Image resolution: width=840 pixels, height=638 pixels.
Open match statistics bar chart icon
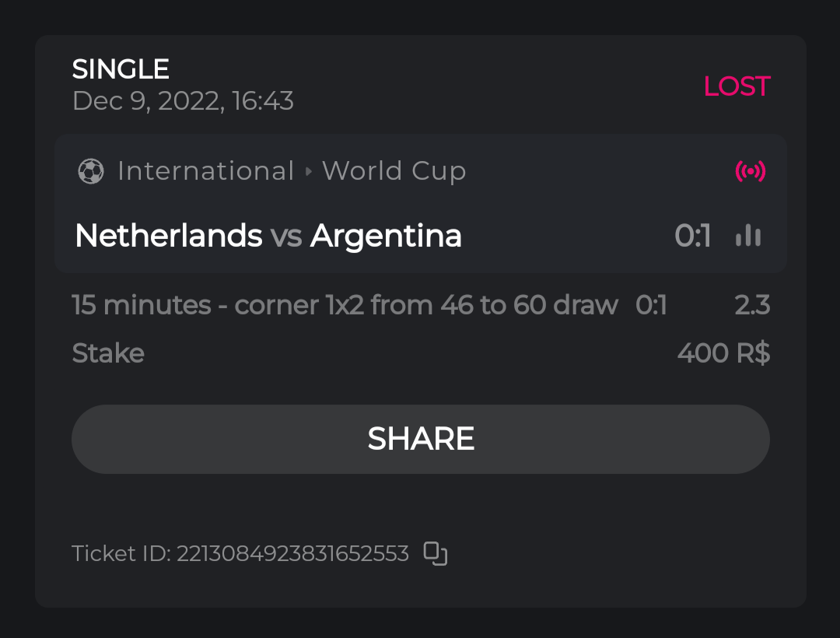pyautogui.click(x=748, y=236)
